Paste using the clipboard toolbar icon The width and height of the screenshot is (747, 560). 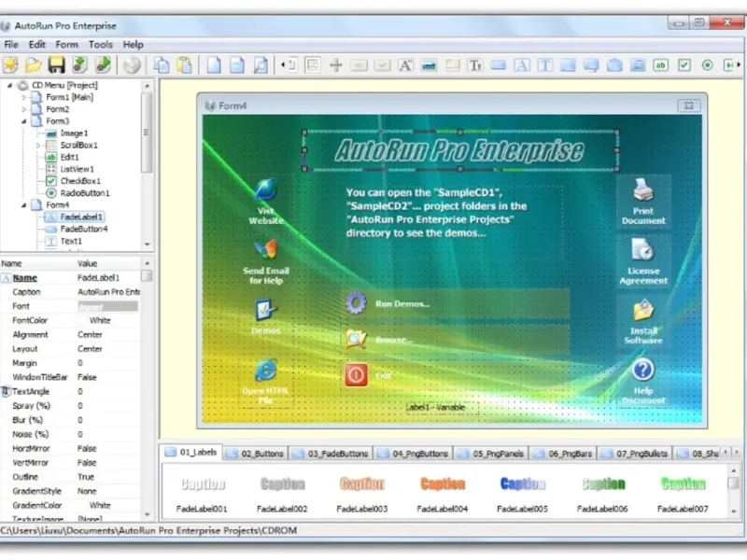click(x=184, y=64)
